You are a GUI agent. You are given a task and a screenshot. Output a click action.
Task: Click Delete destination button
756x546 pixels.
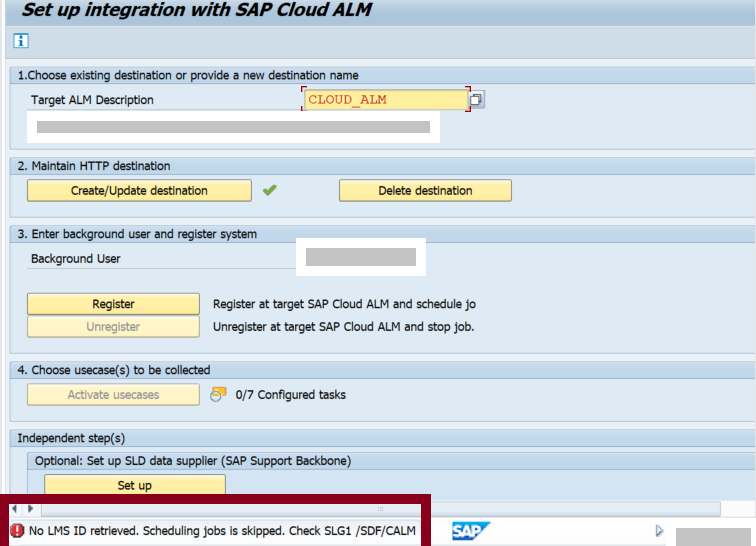[x=425, y=191]
